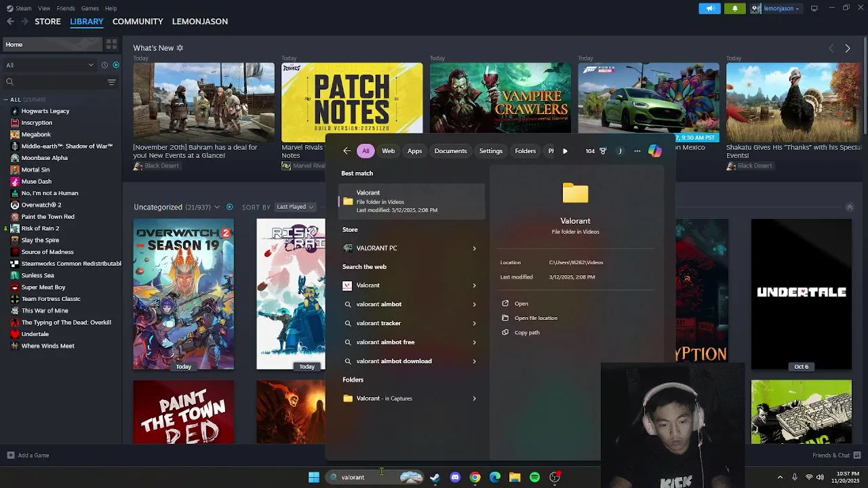Open Copilot icon in search panel
The height and width of the screenshot is (488, 868).
pyautogui.click(x=654, y=151)
